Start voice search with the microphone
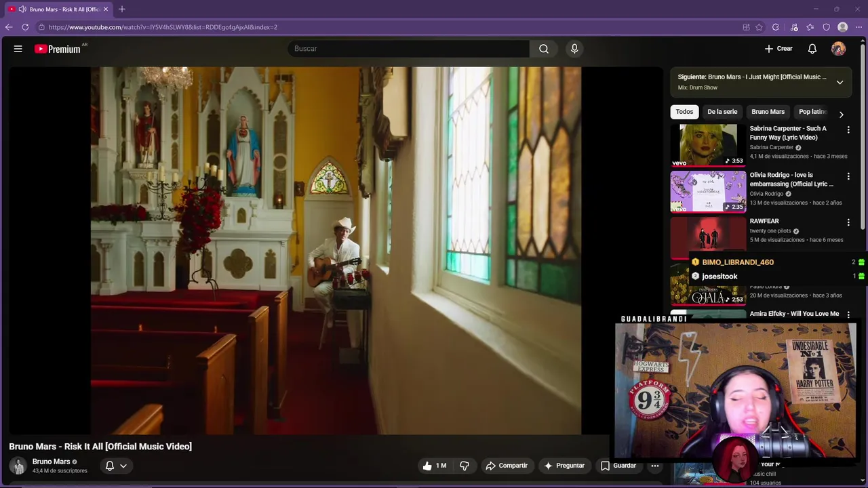 click(x=574, y=49)
